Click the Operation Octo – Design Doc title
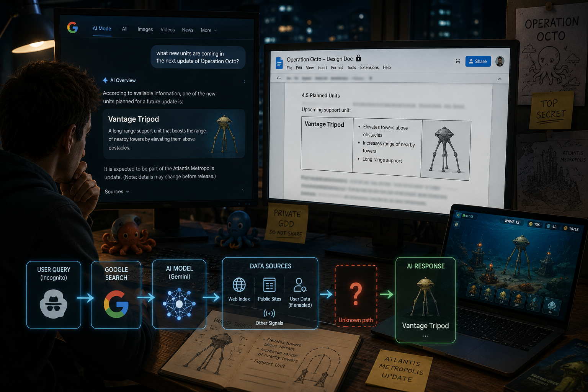 (320, 59)
